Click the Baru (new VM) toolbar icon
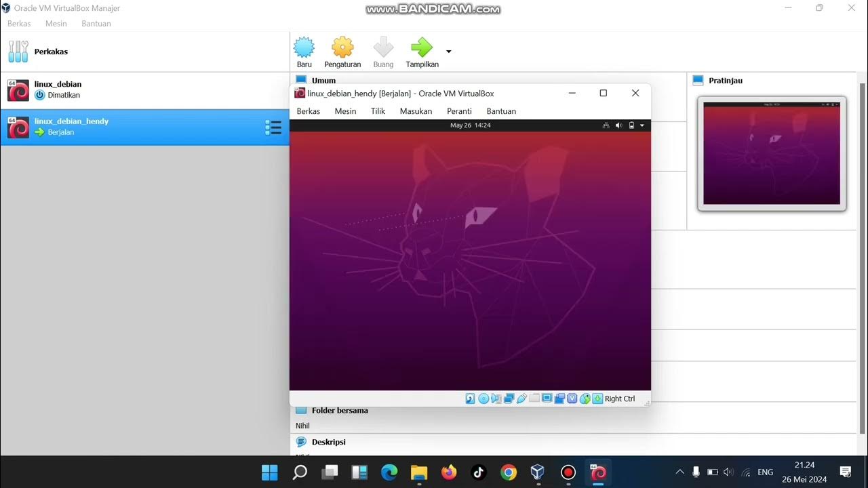The height and width of the screenshot is (488, 868). 304,47
